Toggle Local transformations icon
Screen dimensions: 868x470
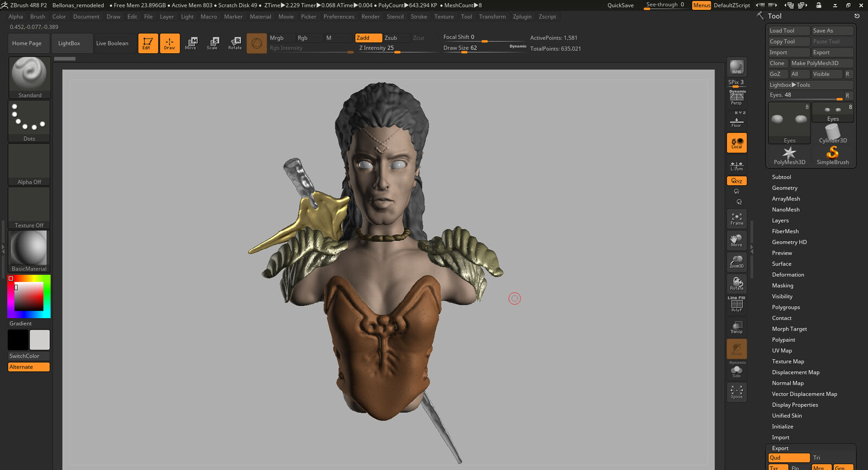coord(737,143)
